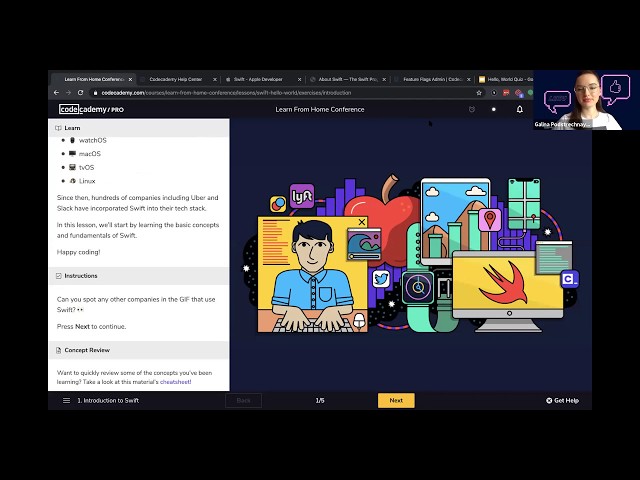640x480 pixels.
Task: Collapse the Instructions section header
Action: pos(139,276)
